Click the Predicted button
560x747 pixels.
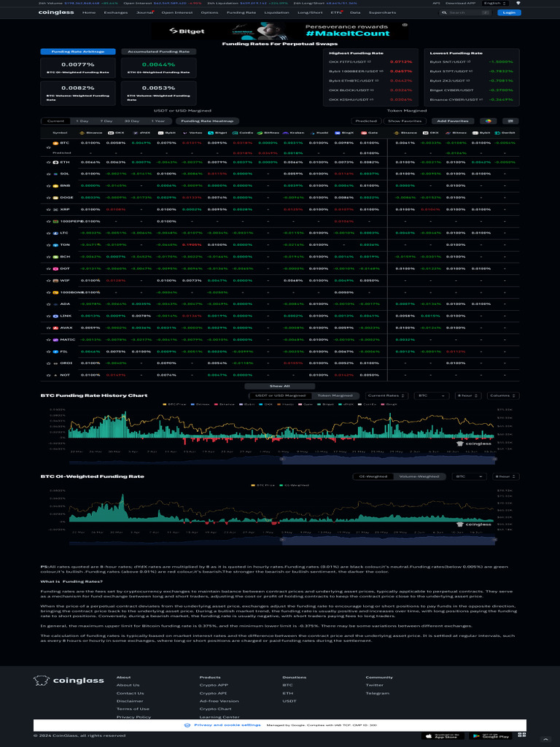click(366, 121)
